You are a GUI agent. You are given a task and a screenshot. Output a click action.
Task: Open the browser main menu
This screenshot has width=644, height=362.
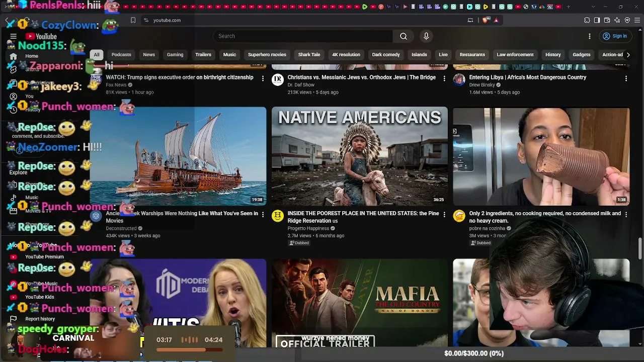[637, 20]
